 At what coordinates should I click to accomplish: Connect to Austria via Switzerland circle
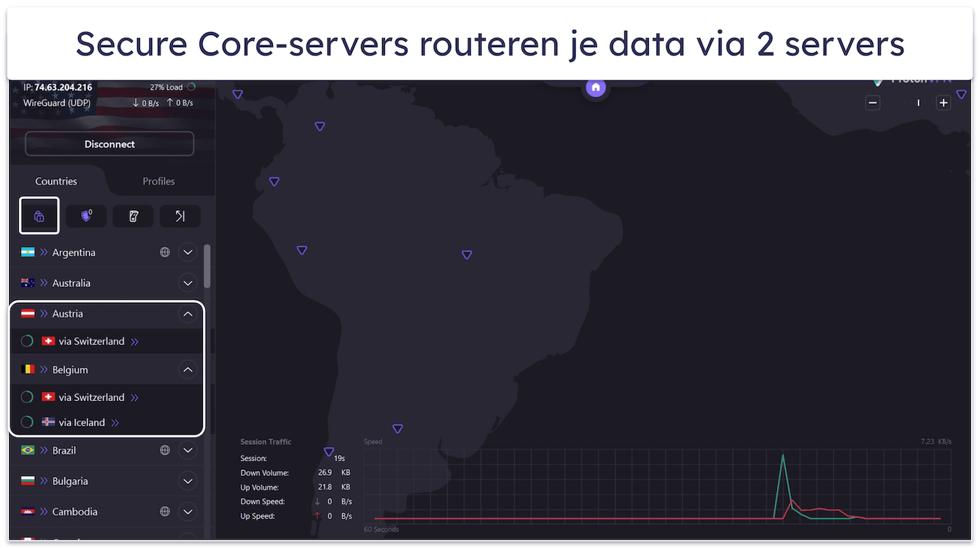27,342
